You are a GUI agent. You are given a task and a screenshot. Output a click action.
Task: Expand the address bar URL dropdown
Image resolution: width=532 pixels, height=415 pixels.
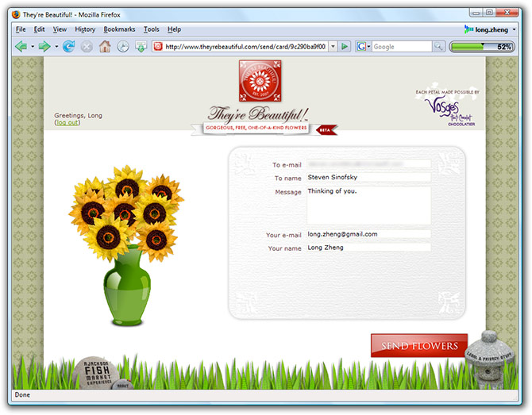coord(333,47)
